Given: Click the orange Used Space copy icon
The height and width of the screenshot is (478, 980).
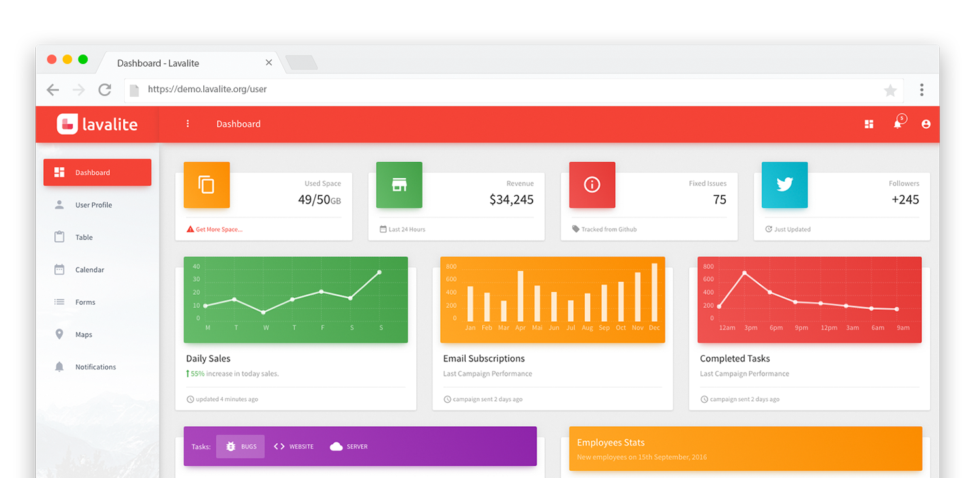Looking at the screenshot, I should (x=206, y=185).
